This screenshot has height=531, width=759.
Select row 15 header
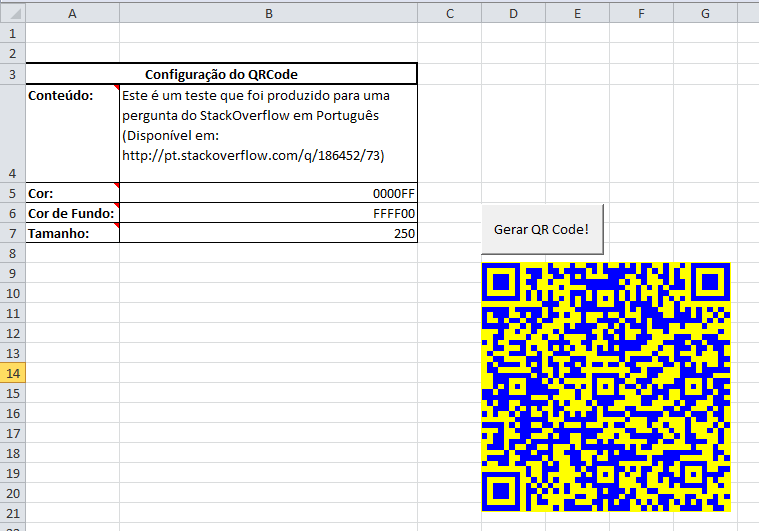point(13,393)
